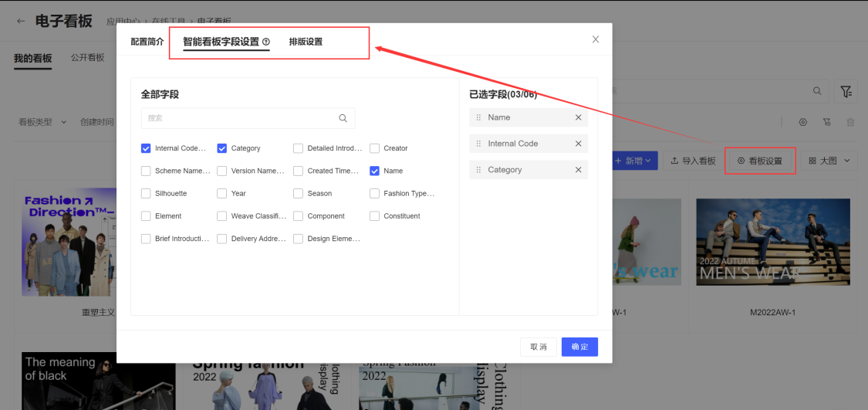
Task: Switch to the 排版设置 tab
Action: pyautogui.click(x=306, y=42)
